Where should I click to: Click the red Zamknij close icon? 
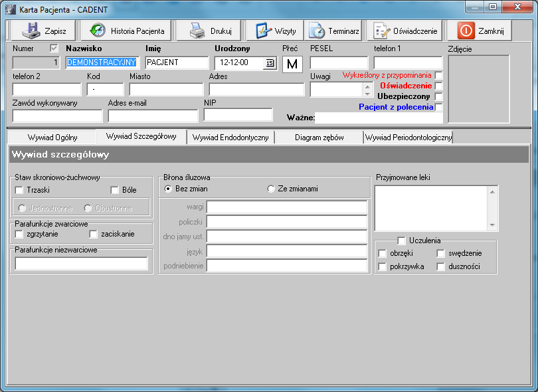pos(466,31)
